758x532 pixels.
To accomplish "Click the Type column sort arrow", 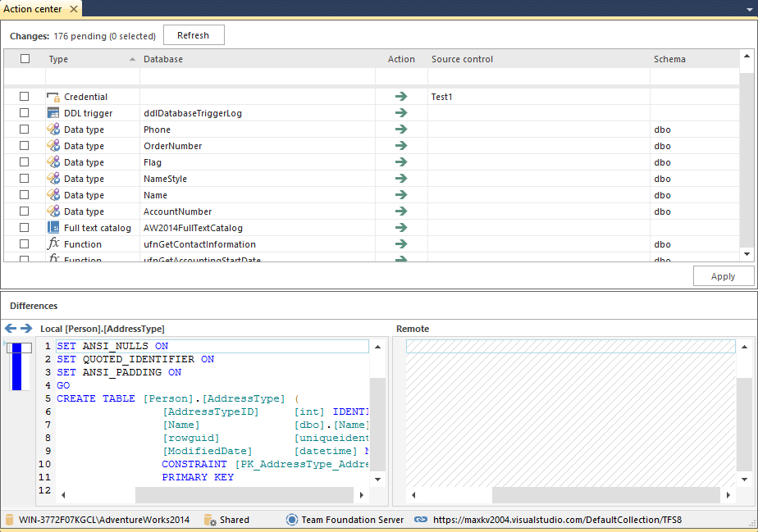I will 134,58.
